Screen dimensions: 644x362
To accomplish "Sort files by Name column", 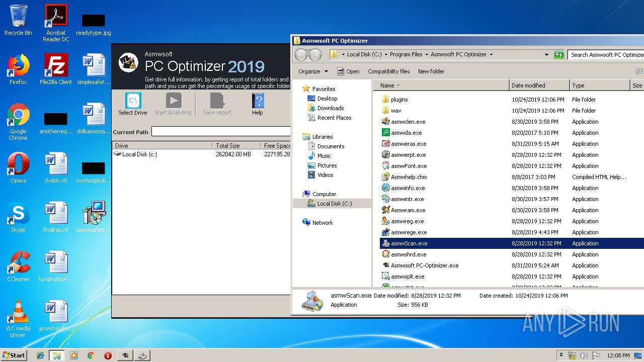I will pos(441,85).
